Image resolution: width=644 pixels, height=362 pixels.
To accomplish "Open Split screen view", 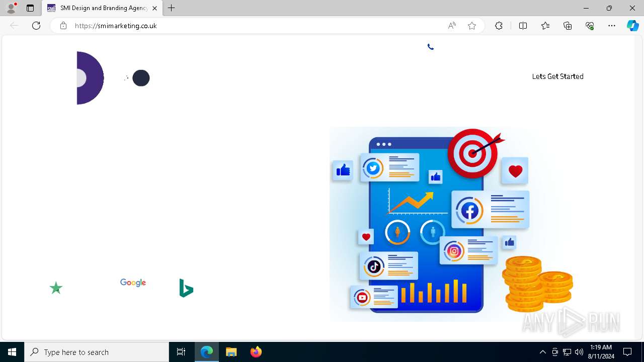I will (523, 26).
